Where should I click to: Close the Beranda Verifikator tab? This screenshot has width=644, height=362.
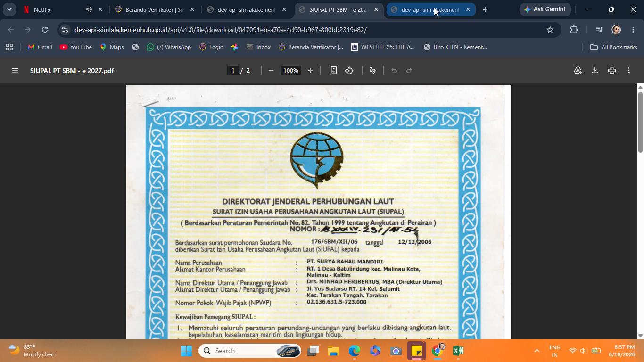192,9
